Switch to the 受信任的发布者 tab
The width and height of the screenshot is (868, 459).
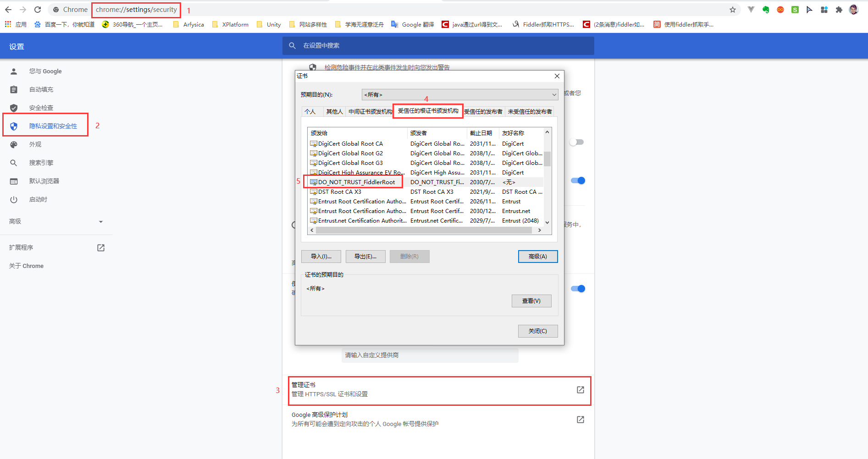coord(483,111)
